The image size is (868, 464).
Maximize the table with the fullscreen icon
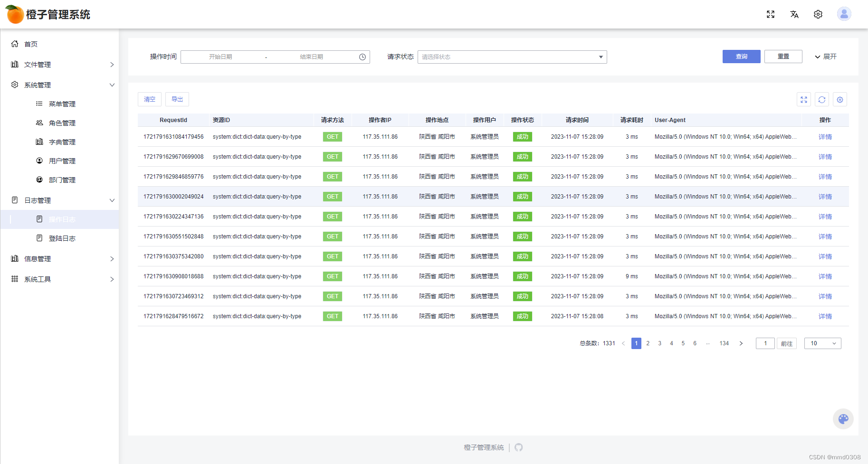click(x=804, y=100)
